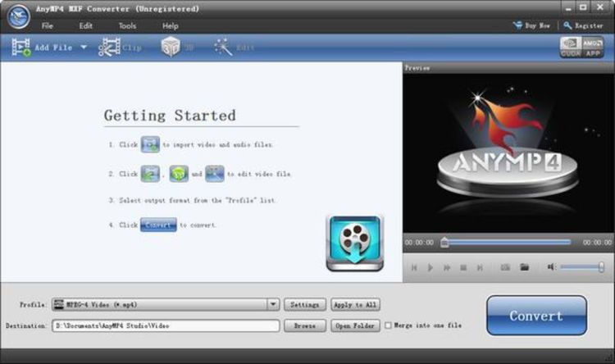The image size is (615, 364).
Task: Click the film reel download icon
Action: tap(355, 243)
